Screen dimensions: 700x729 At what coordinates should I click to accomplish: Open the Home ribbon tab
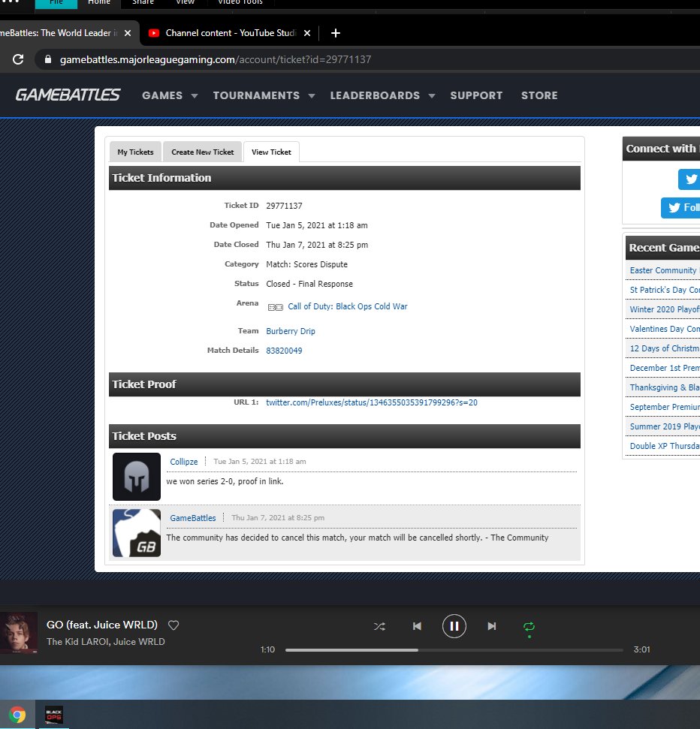99,2
